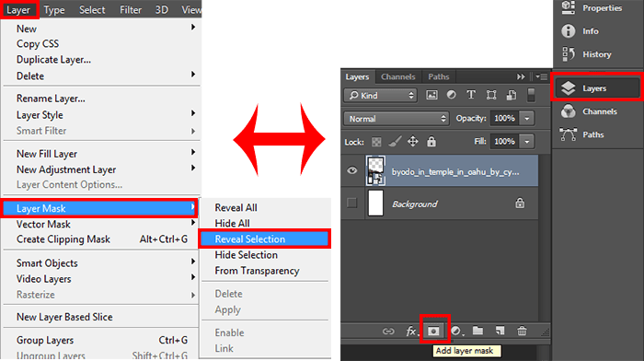Image resolution: width=644 pixels, height=361 pixels.
Task: Collapse the panel with double-arrow icon
Action: point(521,76)
